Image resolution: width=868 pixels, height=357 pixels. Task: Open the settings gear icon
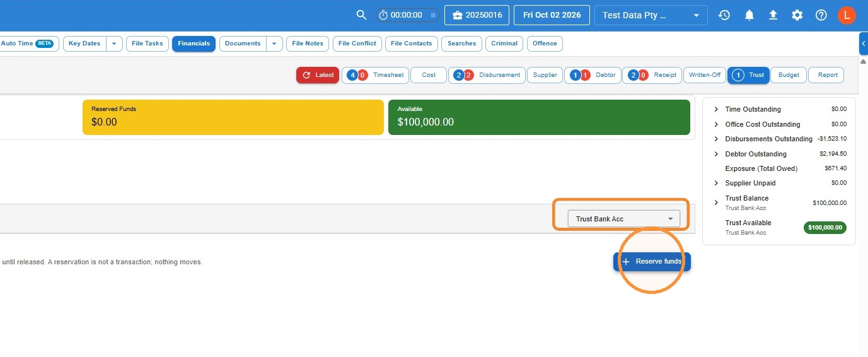tap(797, 15)
